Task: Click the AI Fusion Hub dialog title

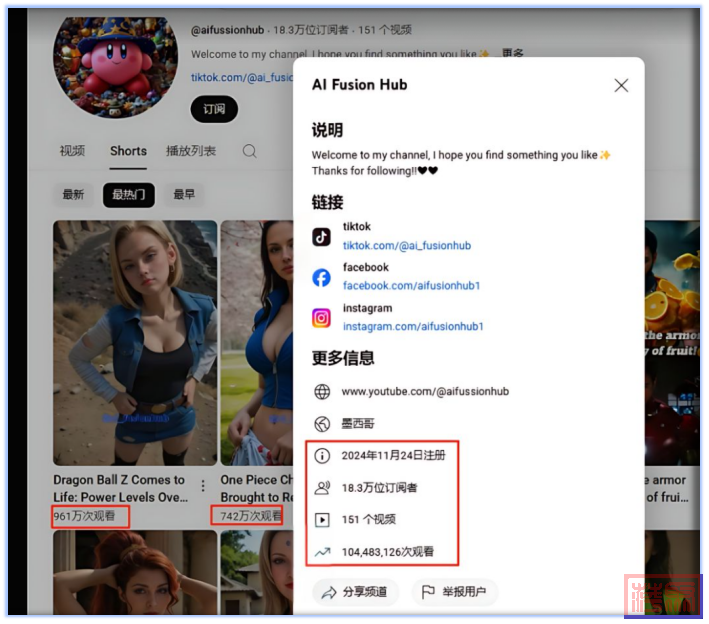Action: 359,85
